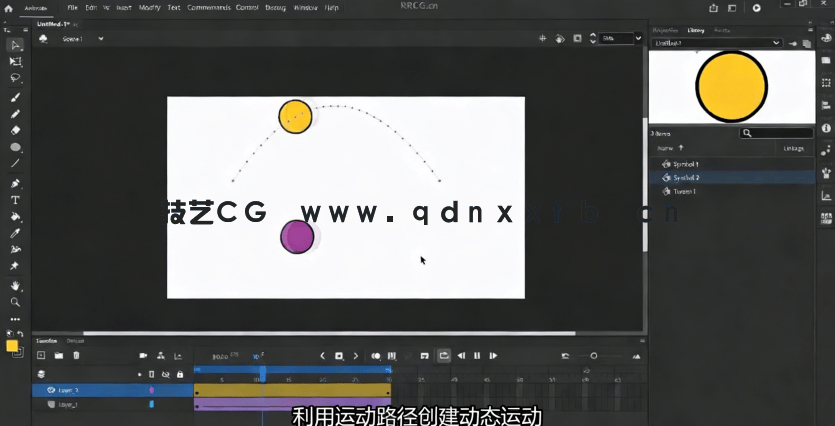Toggle Edit Multiple Frames button
The width and height of the screenshot is (835, 426).
tap(392, 356)
